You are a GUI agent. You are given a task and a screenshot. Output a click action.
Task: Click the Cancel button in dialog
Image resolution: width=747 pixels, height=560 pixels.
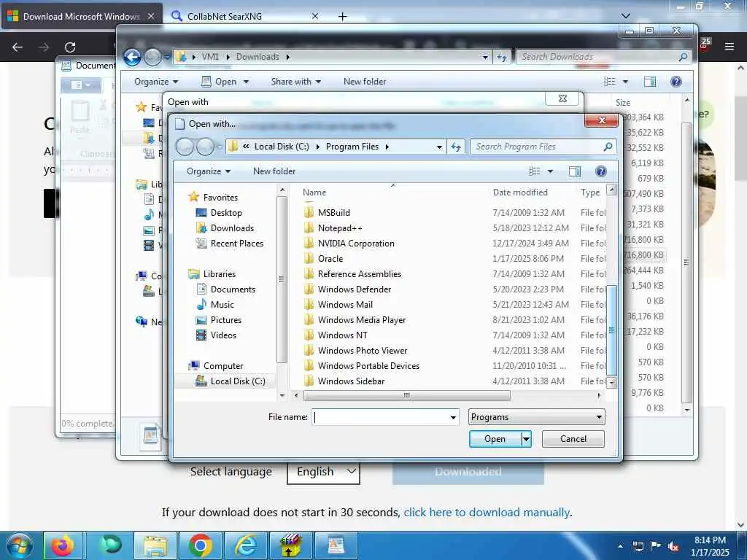[x=573, y=438]
